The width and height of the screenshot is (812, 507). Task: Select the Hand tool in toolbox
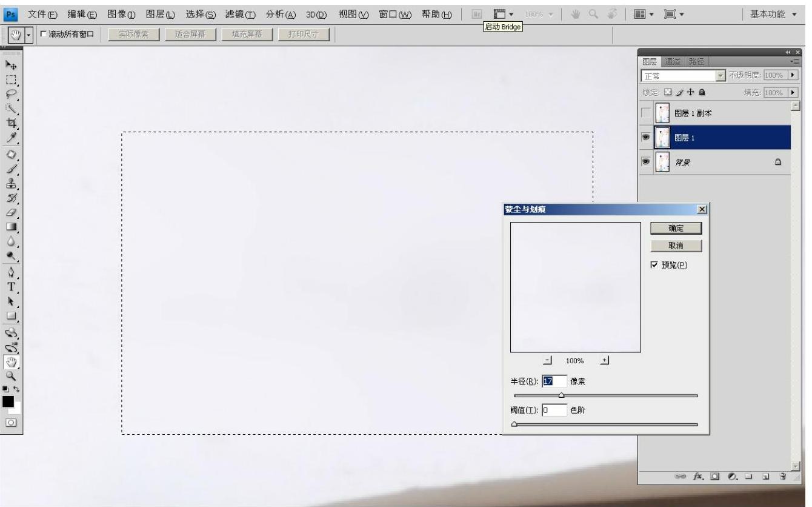pos(11,361)
